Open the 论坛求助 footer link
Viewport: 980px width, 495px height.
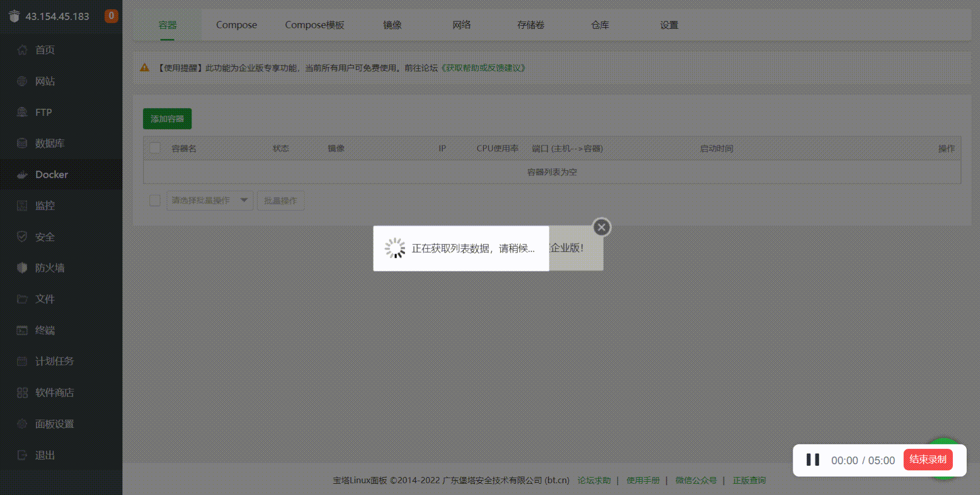point(594,480)
